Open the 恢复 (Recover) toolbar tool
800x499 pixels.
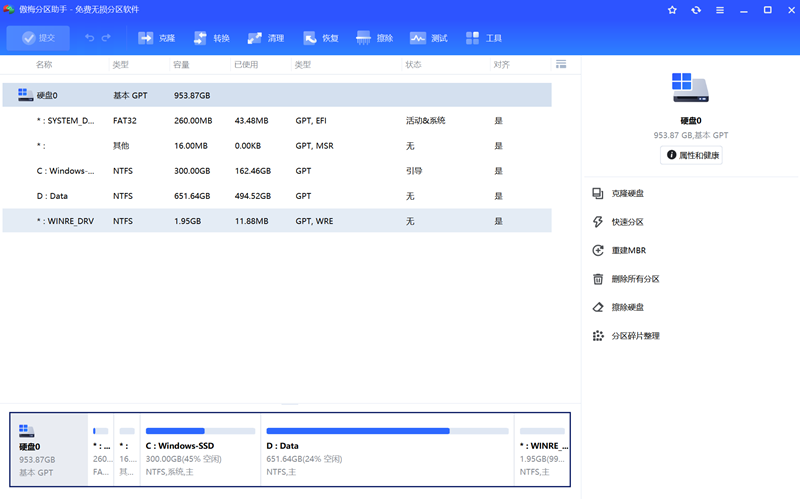pyautogui.click(x=320, y=38)
